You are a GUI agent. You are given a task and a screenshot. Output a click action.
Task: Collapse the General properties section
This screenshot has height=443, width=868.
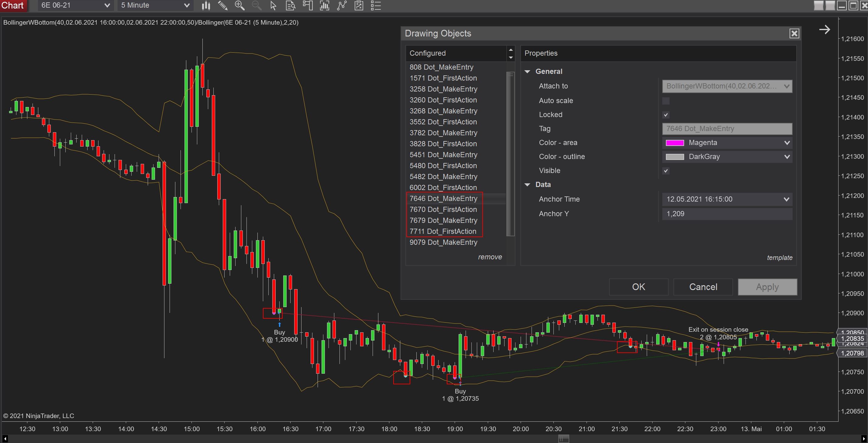pos(527,71)
